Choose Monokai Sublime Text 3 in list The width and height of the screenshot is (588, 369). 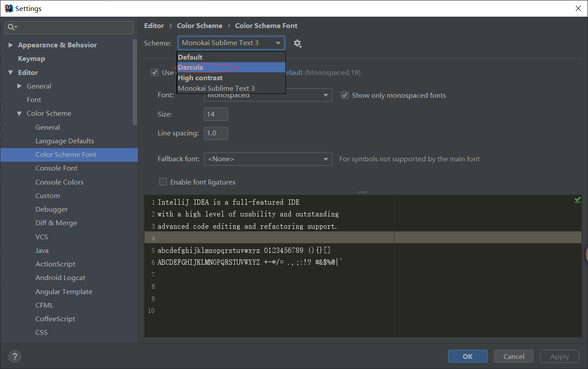click(x=231, y=88)
